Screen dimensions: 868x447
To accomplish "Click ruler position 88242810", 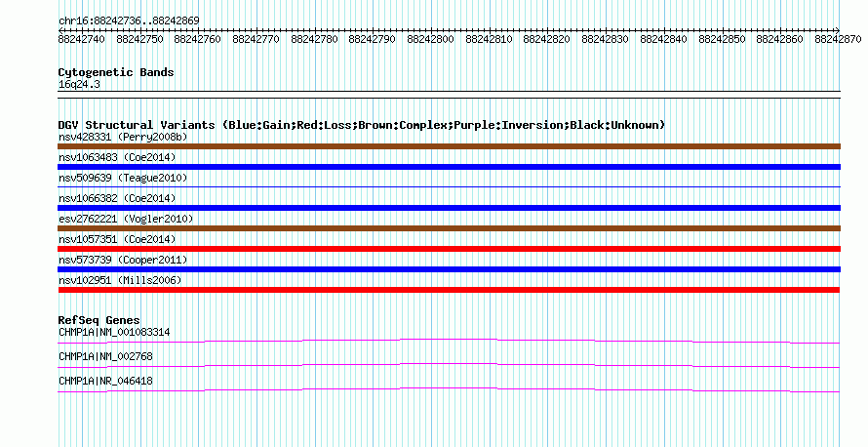I will [x=489, y=39].
